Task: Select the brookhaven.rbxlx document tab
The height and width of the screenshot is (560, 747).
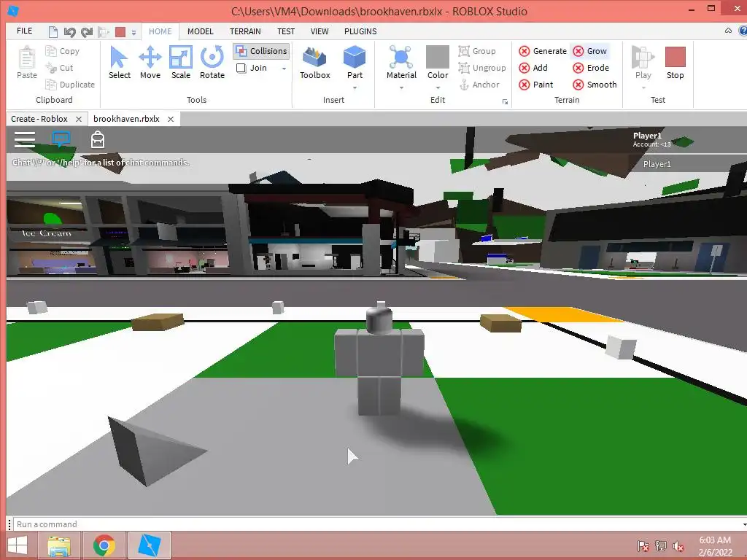Action: point(126,119)
